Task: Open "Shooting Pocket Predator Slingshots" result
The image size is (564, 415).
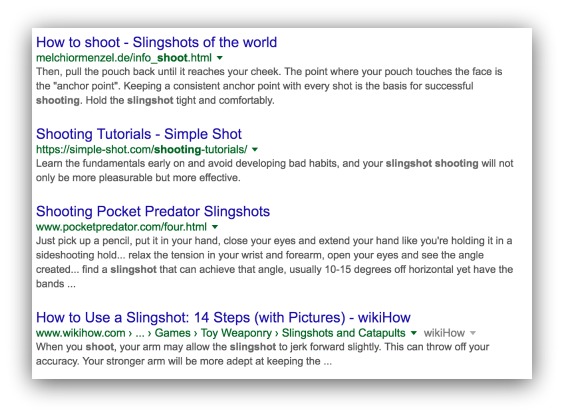Action: [153, 211]
